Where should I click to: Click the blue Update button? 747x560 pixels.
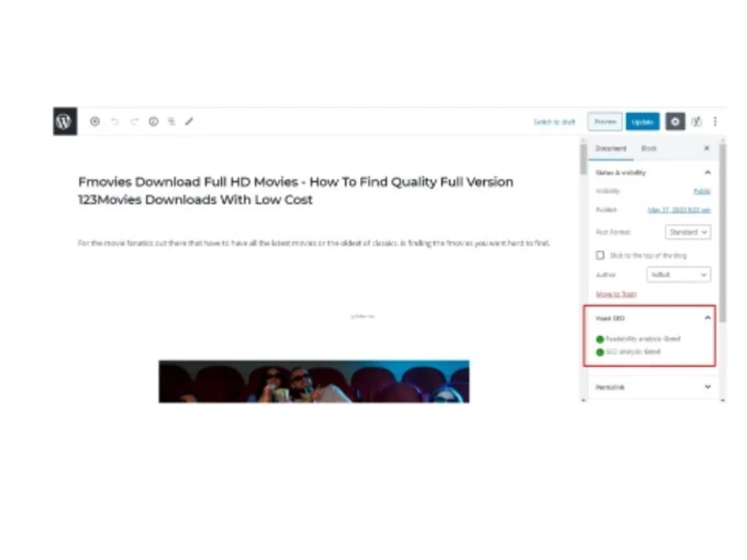[x=642, y=122]
